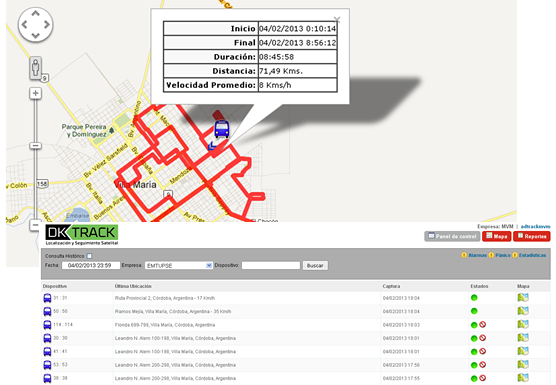
Task: Click the blue bus marker on the map
Action: coord(222,129)
